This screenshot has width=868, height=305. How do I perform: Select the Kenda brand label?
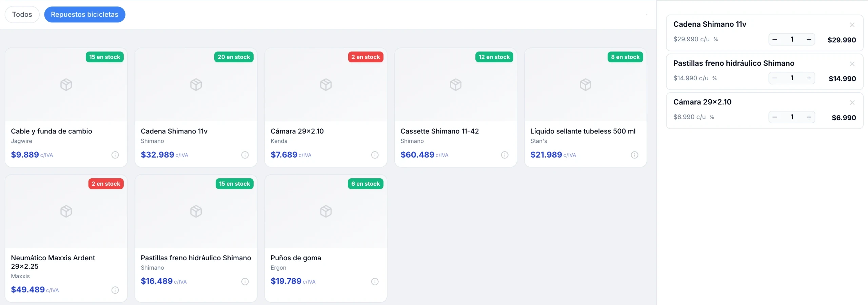coord(279,141)
